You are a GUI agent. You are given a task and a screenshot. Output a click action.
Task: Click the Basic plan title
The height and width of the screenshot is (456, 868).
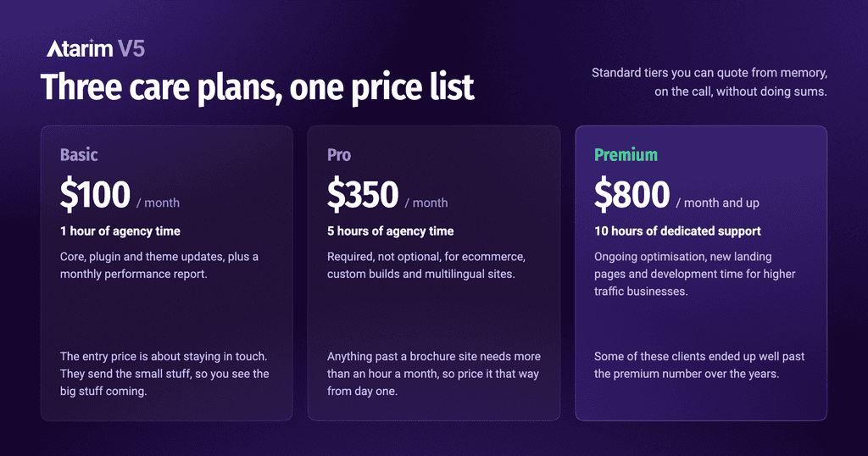(79, 154)
